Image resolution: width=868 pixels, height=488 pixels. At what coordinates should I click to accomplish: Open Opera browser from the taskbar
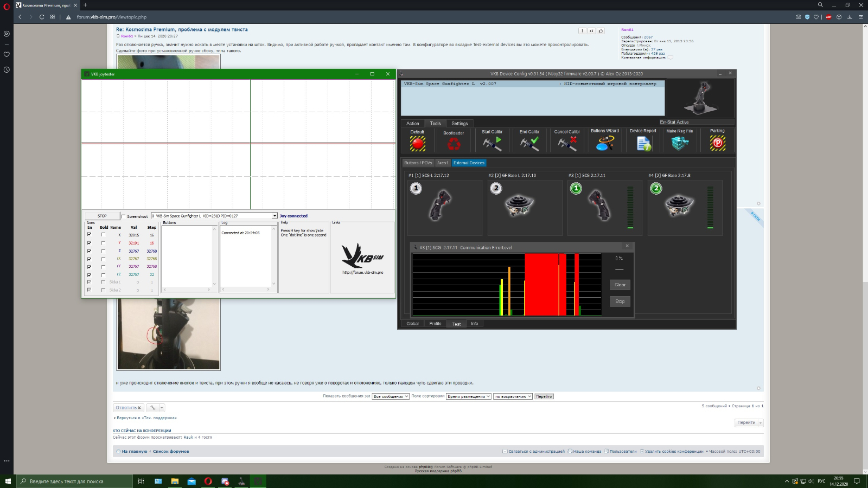208,481
